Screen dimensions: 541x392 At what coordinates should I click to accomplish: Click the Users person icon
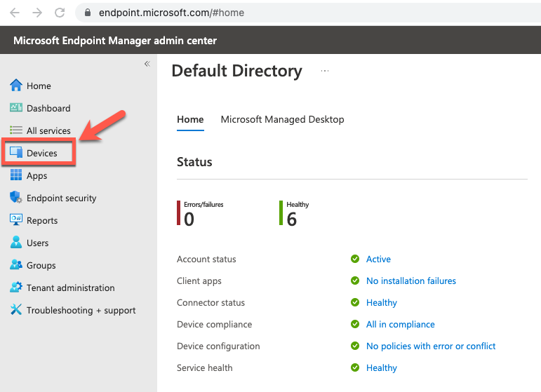(x=16, y=242)
